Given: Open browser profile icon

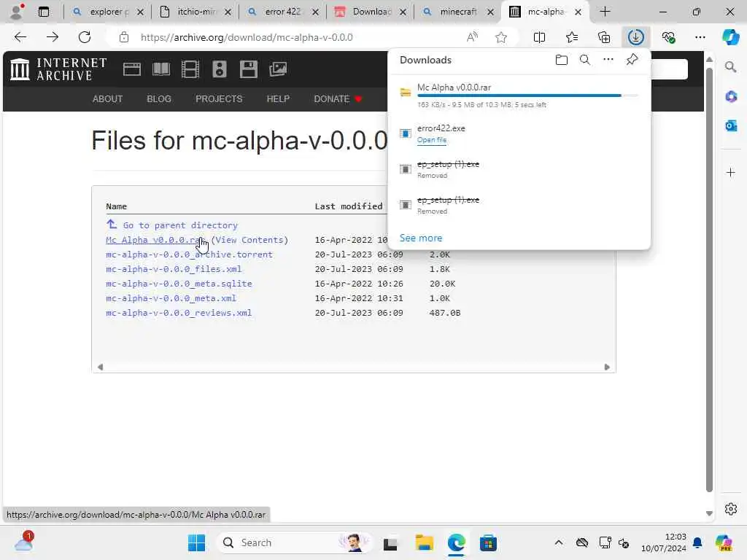Looking at the screenshot, I should 17,12.
